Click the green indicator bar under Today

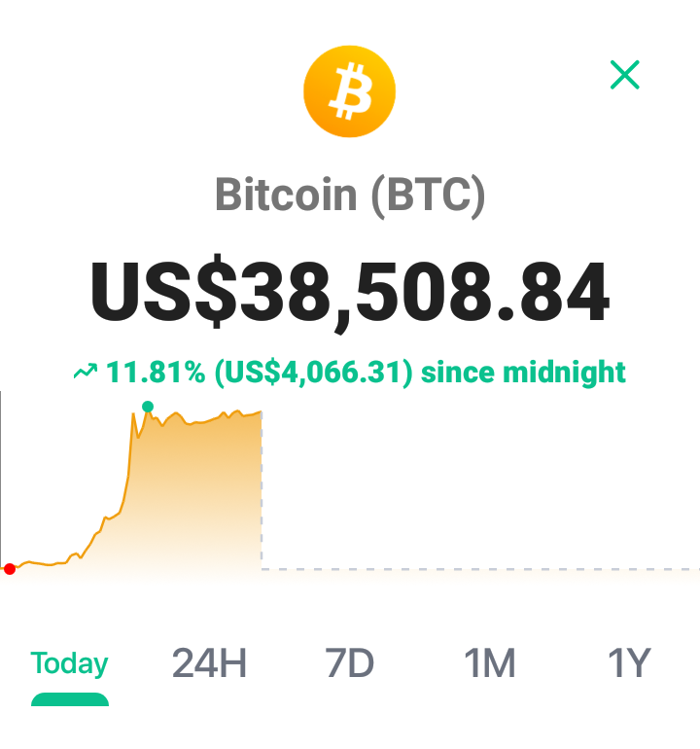point(70,699)
